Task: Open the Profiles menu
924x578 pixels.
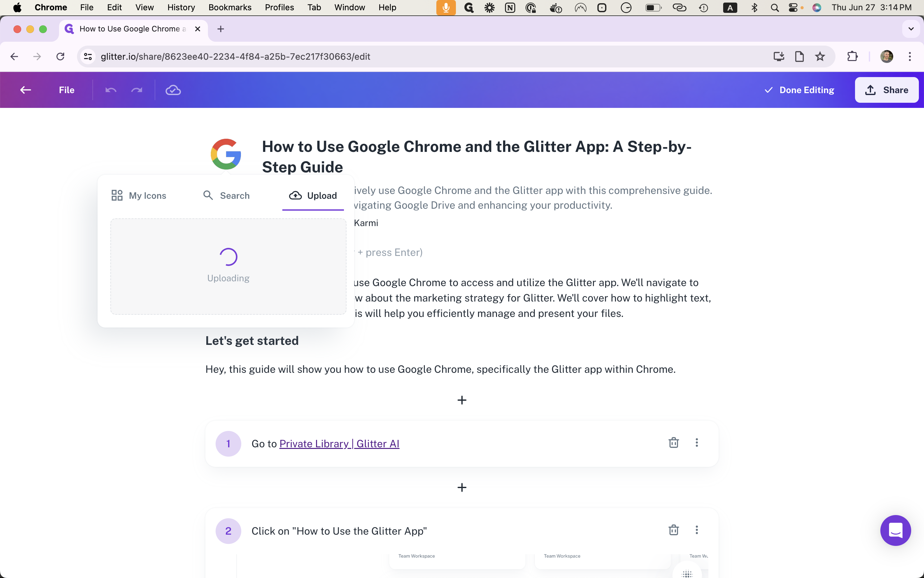Action: click(x=279, y=7)
